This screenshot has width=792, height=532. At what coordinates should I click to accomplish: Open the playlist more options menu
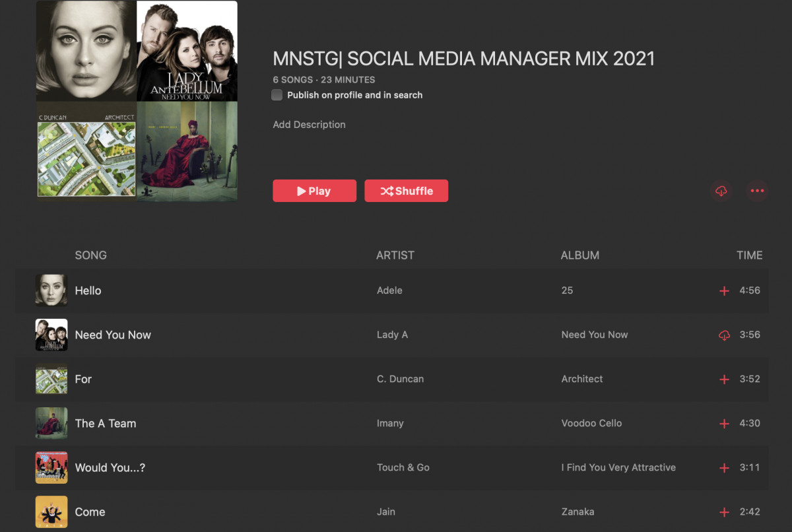757,191
